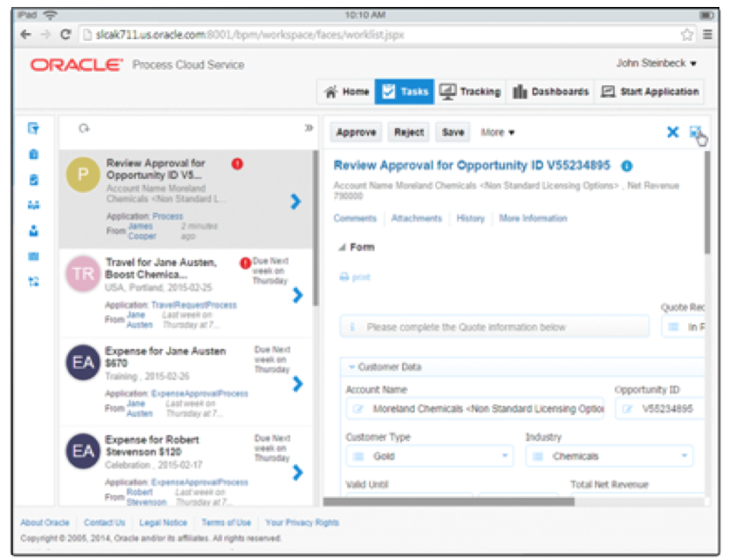Click the bottom sidebar icon

click(33, 282)
